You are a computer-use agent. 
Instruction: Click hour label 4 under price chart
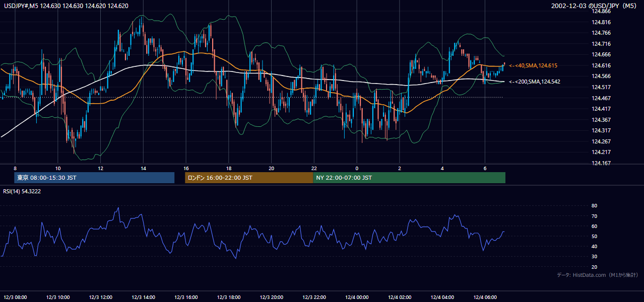pyautogui.click(x=442, y=168)
